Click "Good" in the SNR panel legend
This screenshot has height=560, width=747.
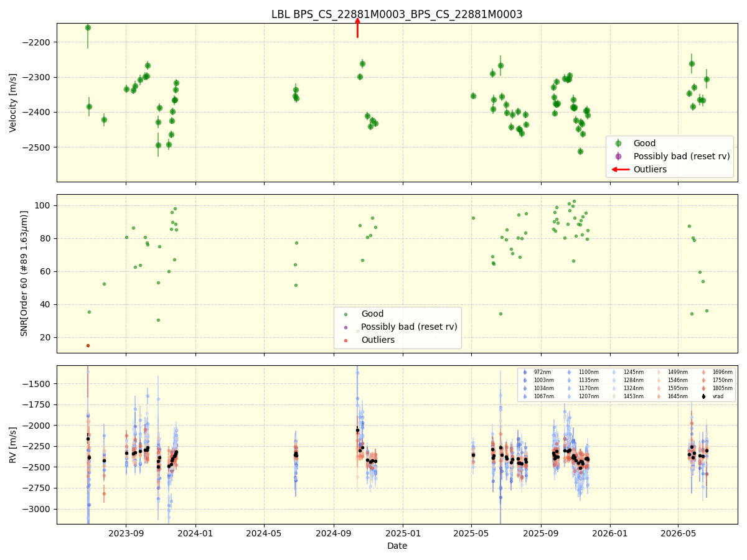(x=372, y=314)
